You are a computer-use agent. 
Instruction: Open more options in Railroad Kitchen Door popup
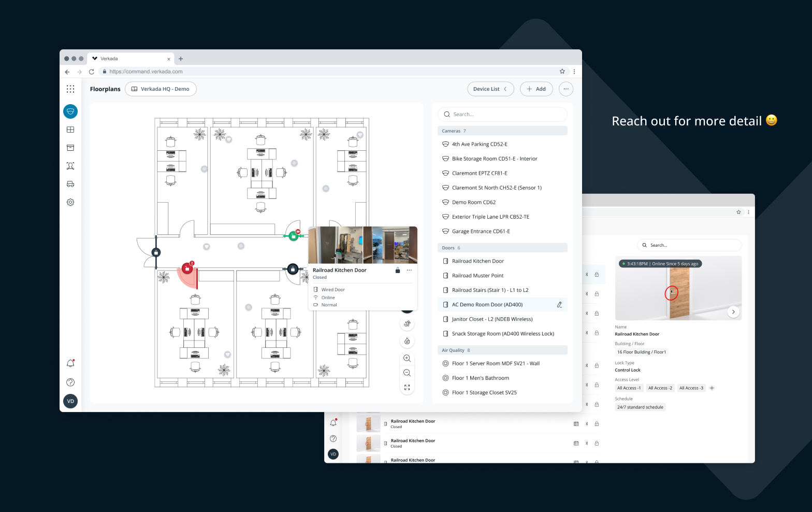tap(409, 271)
